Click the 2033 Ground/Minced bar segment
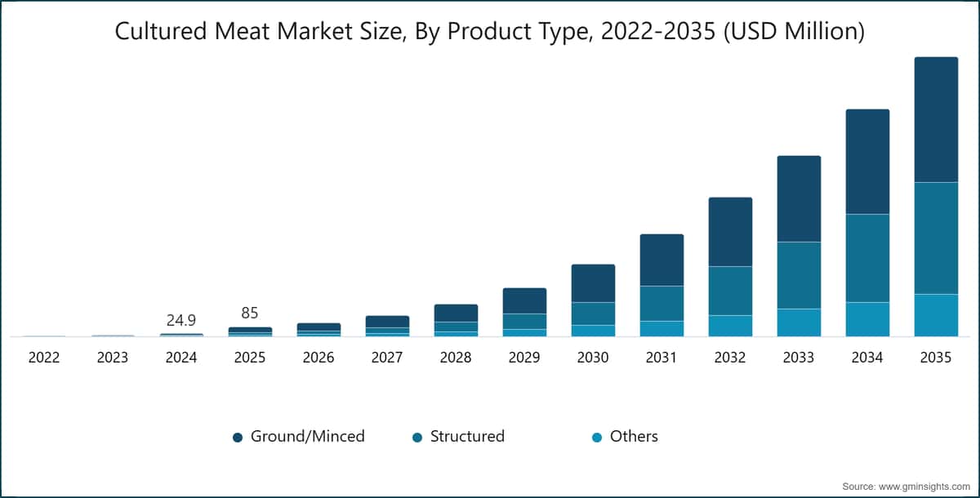 click(799, 199)
